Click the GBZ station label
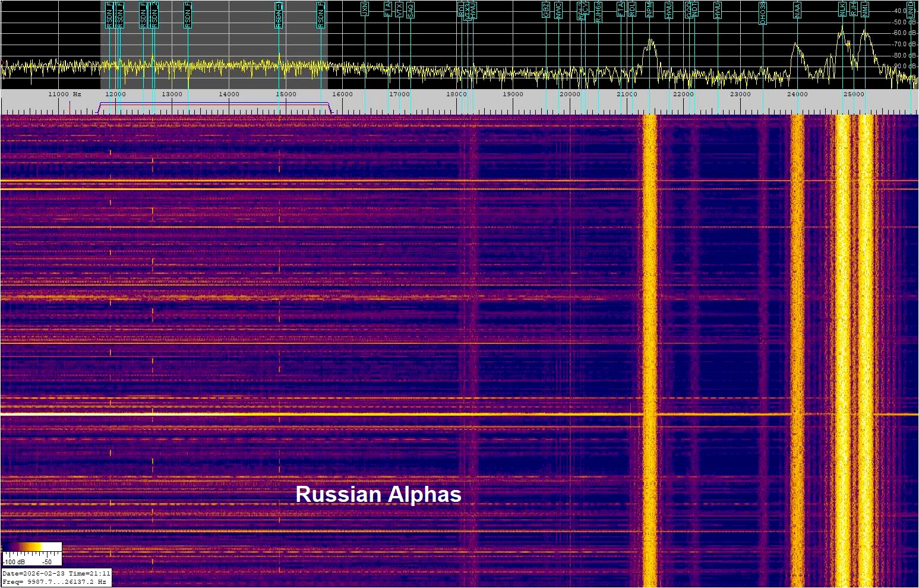The height and width of the screenshot is (588, 919). [546, 10]
